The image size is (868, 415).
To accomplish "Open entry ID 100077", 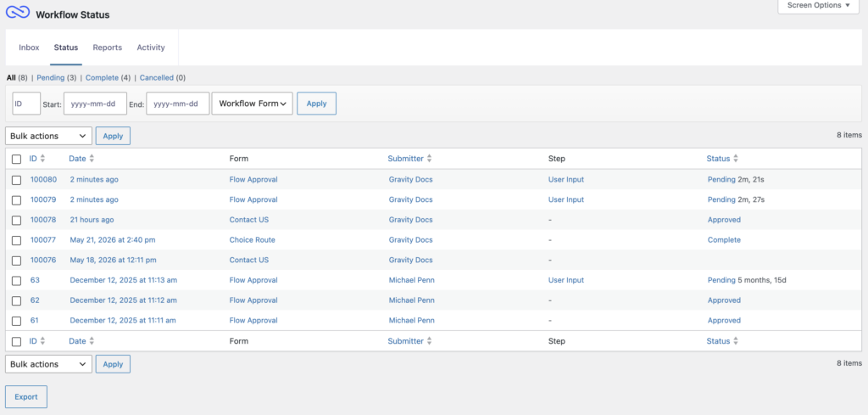I will 43,240.
